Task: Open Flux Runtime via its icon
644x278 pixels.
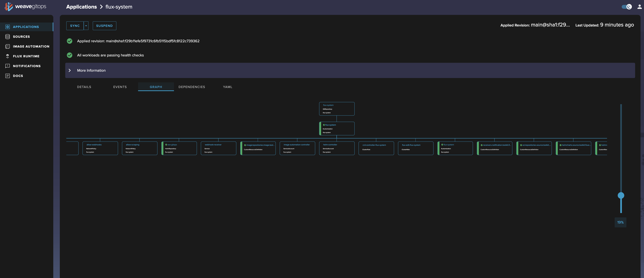Action: (x=7, y=56)
